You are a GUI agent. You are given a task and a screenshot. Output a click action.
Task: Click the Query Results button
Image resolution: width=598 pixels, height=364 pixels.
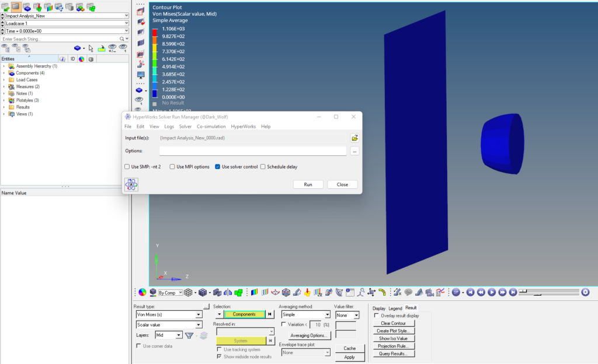pyautogui.click(x=394, y=353)
